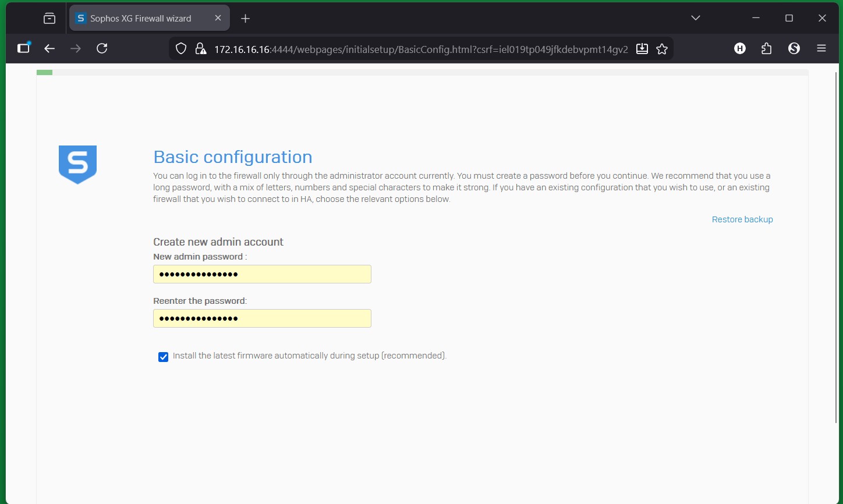Click the install app icon in address bar

[x=642, y=49]
